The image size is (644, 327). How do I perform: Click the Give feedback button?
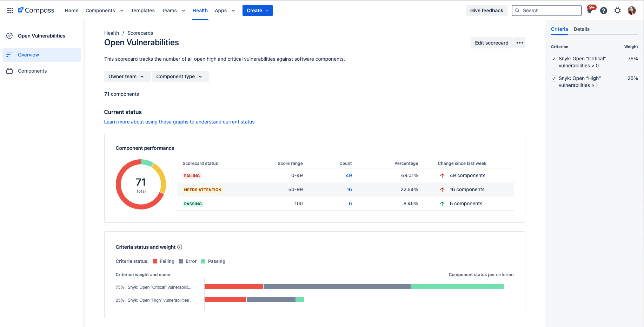point(486,11)
